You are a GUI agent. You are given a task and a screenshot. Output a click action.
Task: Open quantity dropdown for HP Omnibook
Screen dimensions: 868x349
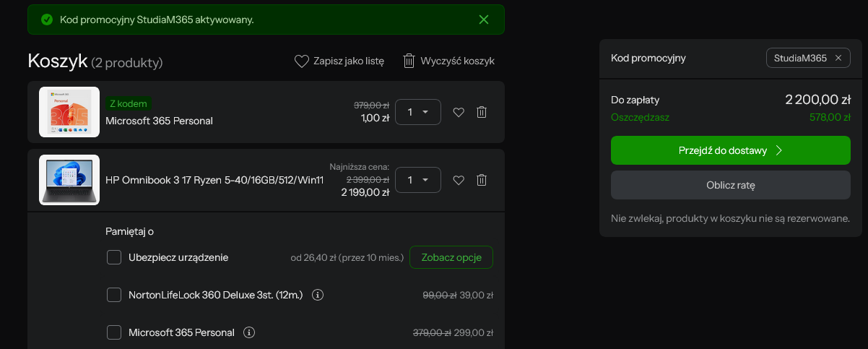418,180
